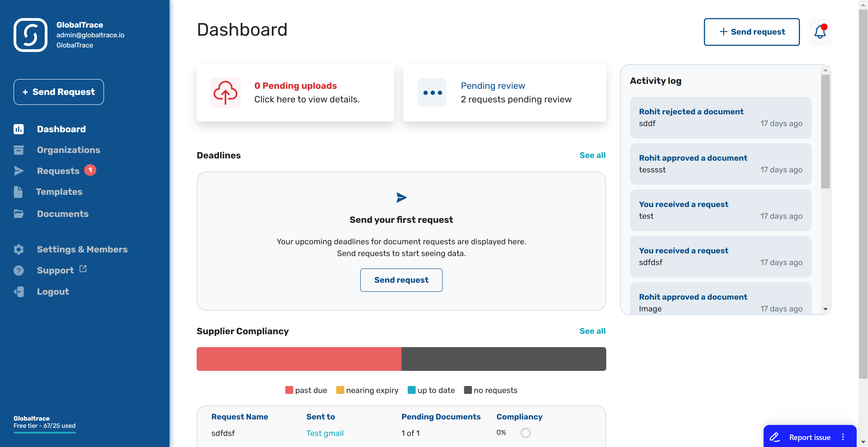Click the pending uploads cloud upload icon
Screen dimensions: 868x447
pos(226,92)
